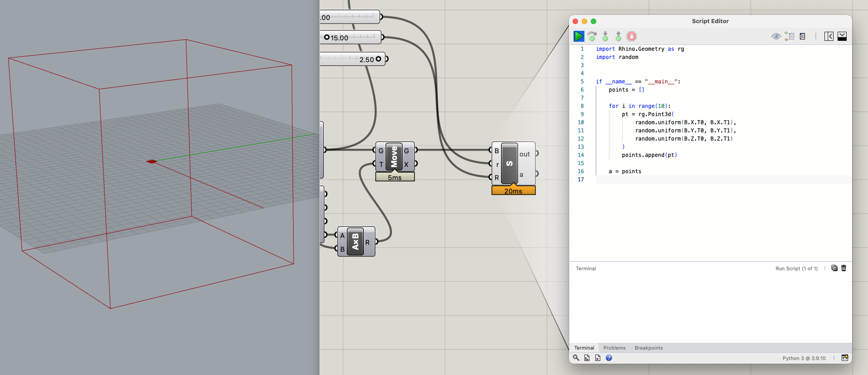Click the Step Over debug icon
This screenshot has height=375, width=868.
pyautogui.click(x=592, y=36)
